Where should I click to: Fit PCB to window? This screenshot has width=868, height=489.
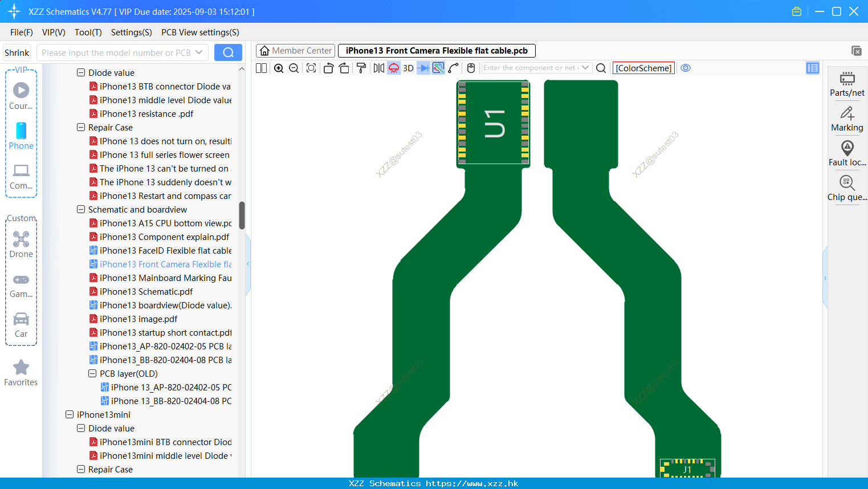tap(311, 68)
